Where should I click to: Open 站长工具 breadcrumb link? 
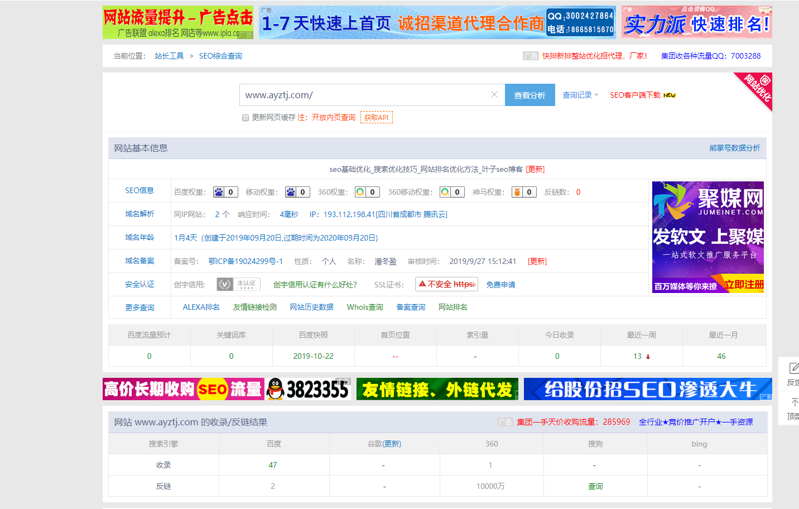pyautogui.click(x=169, y=56)
